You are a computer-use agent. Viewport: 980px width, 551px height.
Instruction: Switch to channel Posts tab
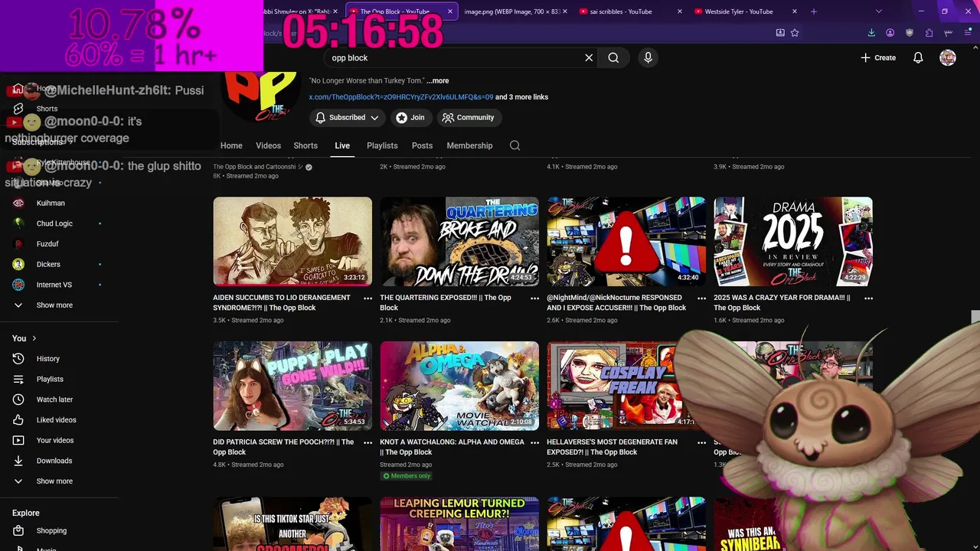(422, 145)
